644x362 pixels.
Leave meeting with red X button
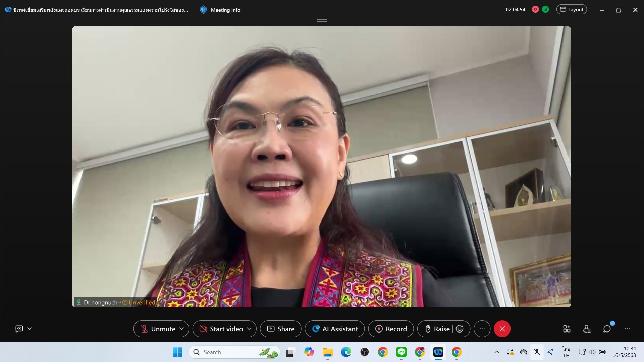click(502, 329)
